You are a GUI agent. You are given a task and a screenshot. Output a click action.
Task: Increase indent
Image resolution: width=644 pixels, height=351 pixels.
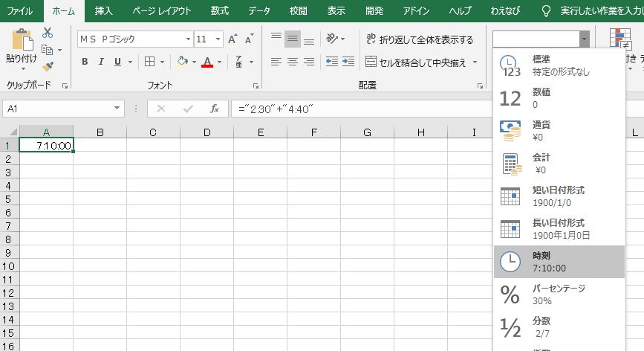[348, 62]
